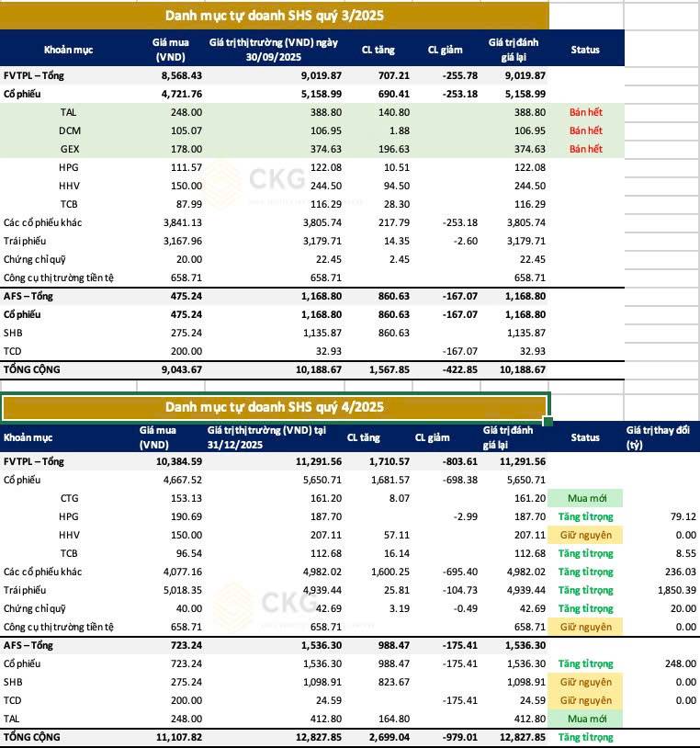Select TCB CL tăng value 16.14

397,553
